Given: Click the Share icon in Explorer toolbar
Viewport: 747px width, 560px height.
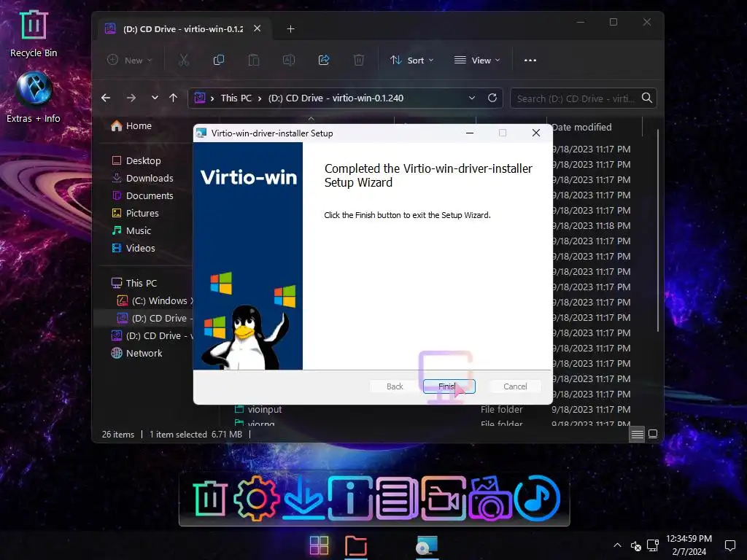Looking at the screenshot, I should click(324, 60).
